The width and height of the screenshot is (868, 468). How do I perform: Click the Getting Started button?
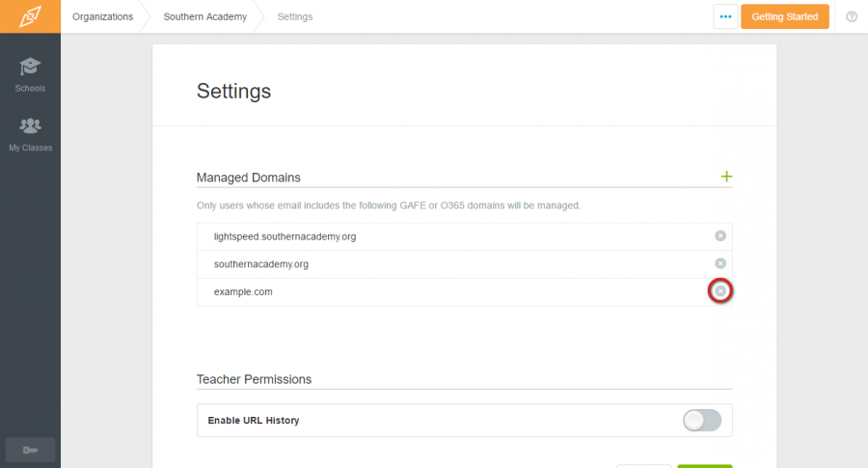(x=785, y=16)
